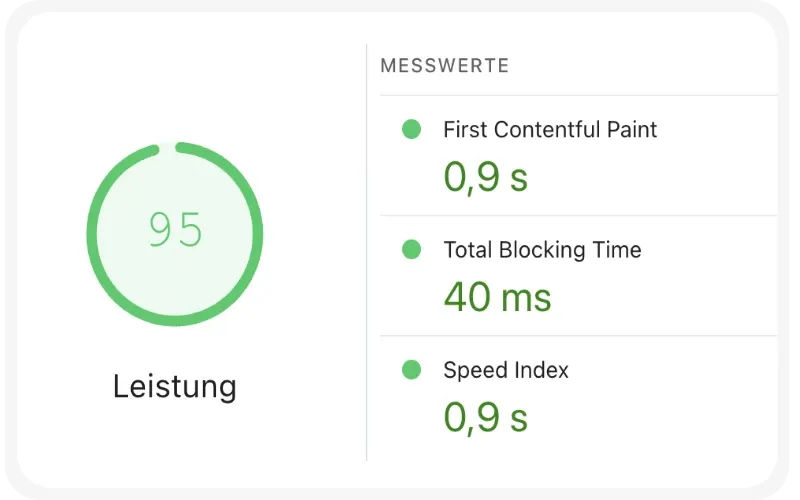Screen dimensions: 800x500
Task: Click the 0,9 s value under Speed Index
Action: coord(486,417)
